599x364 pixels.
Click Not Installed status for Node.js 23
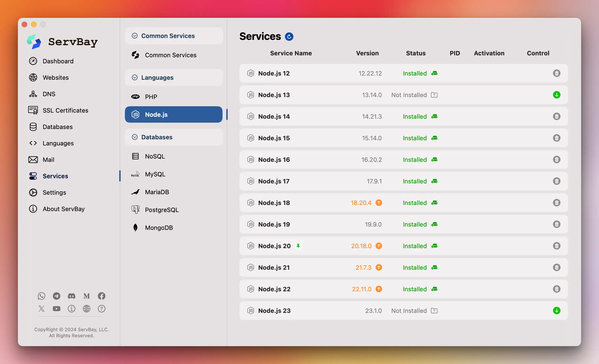[x=409, y=311]
